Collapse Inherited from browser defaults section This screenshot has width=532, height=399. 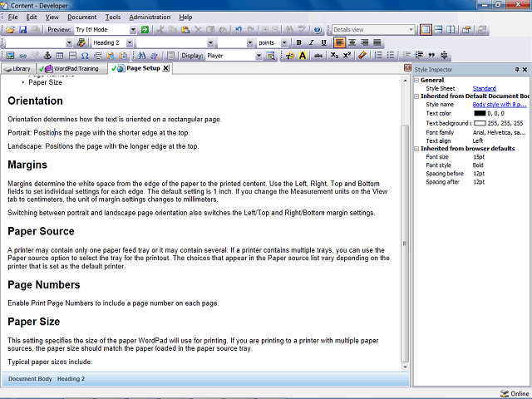[x=416, y=149]
